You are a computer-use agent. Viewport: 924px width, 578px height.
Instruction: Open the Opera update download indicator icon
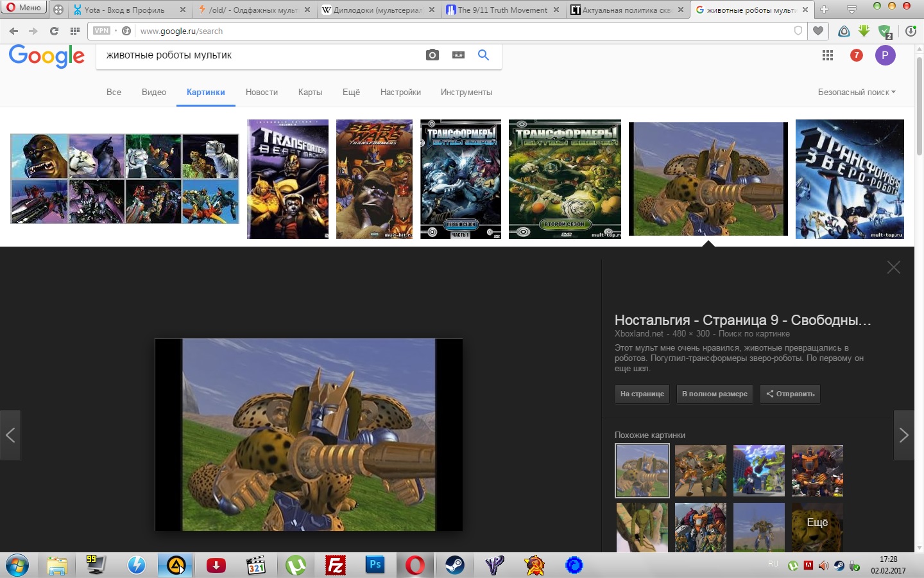coord(911,31)
